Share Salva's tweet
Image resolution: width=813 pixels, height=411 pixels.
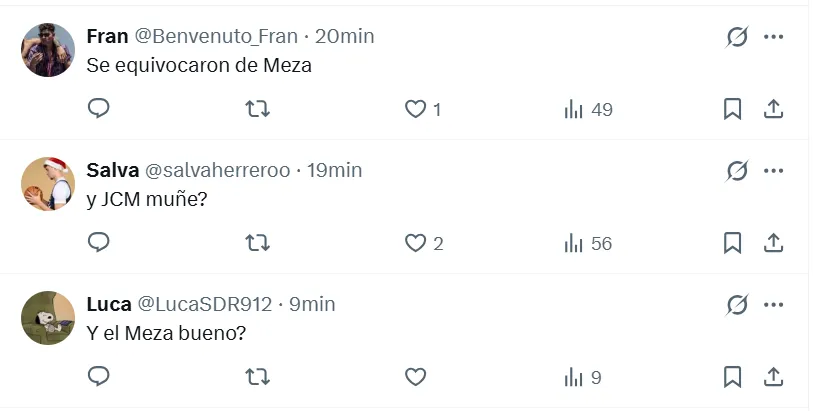(773, 243)
